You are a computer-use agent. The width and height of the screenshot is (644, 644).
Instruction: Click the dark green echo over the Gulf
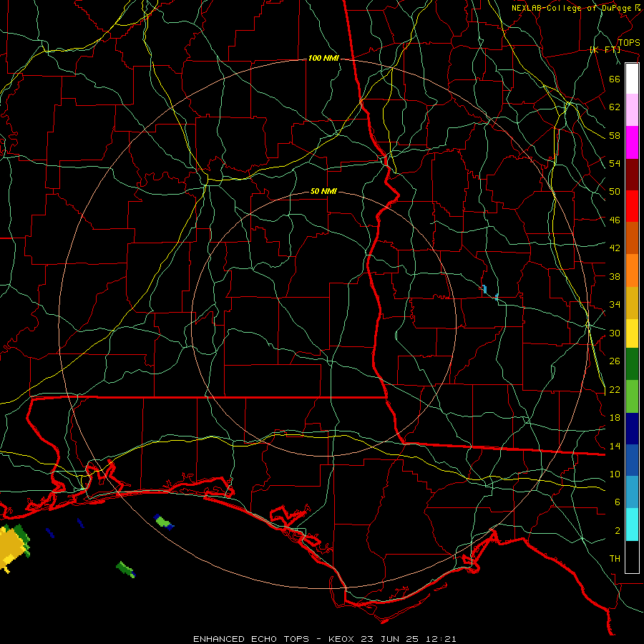(125, 569)
